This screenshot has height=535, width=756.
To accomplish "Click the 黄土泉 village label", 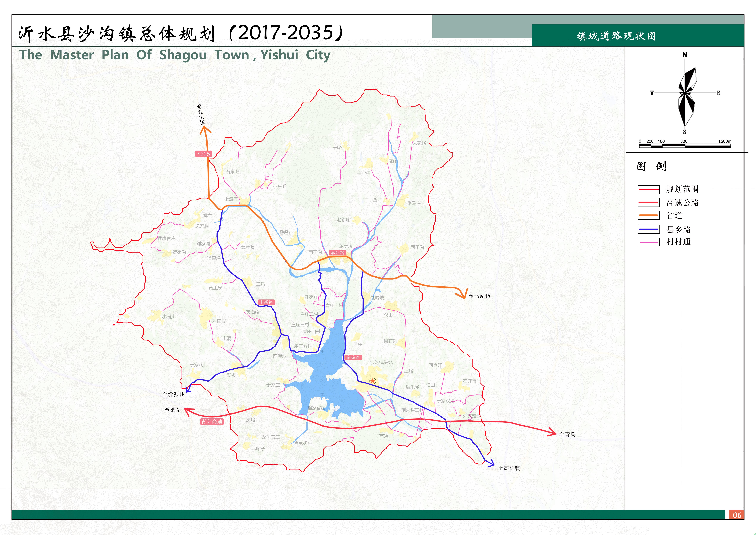I will (215, 288).
